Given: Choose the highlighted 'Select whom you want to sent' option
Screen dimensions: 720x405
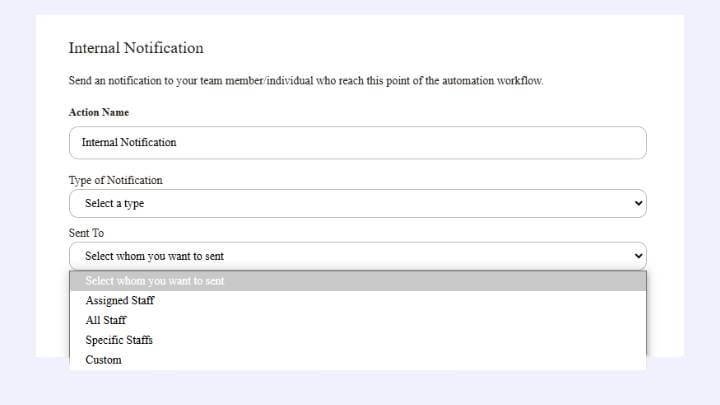Looking at the screenshot, I should (x=155, y=281).
